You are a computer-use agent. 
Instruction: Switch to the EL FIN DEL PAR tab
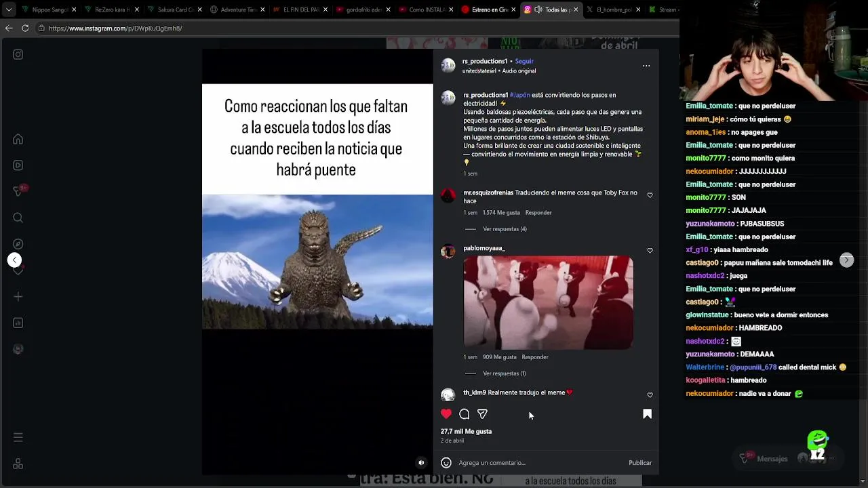(298, 9)
